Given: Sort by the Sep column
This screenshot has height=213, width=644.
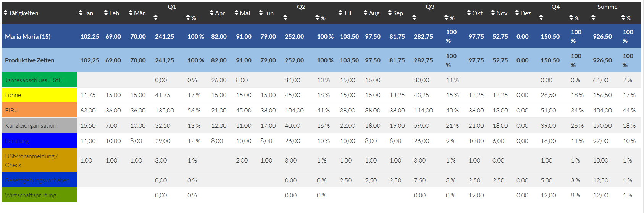Looking at the screenshot, I should [395, 13].
